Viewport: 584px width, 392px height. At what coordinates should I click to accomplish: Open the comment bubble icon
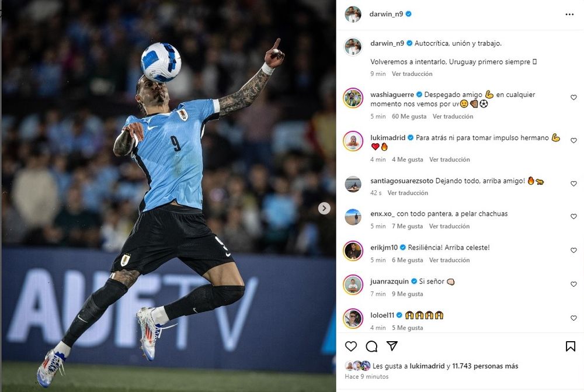pyautogui.click(x=371, y=346)
